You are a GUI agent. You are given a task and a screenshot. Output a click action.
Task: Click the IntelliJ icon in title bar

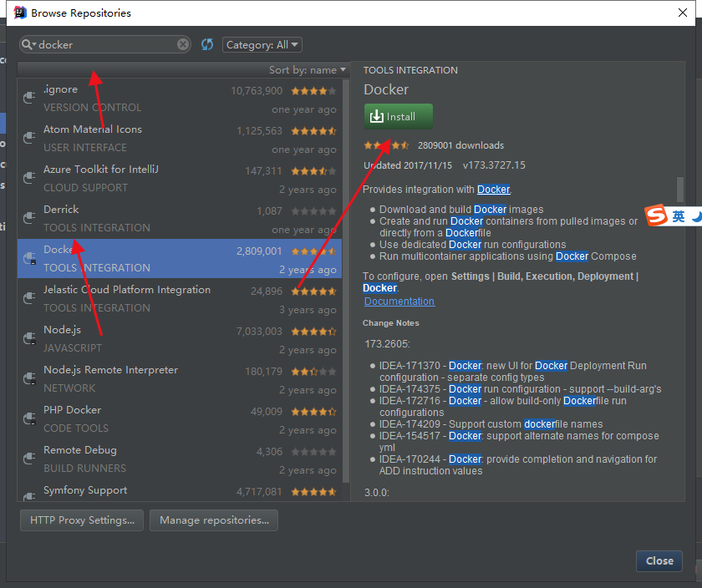pyautogui.click(x=20, y=13)
